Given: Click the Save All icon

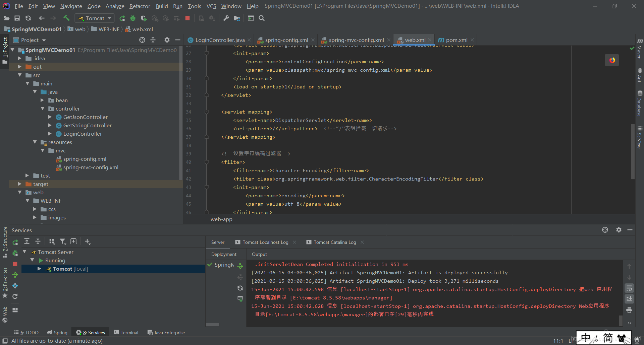Looking at the screenshot, I should (17, 18).
